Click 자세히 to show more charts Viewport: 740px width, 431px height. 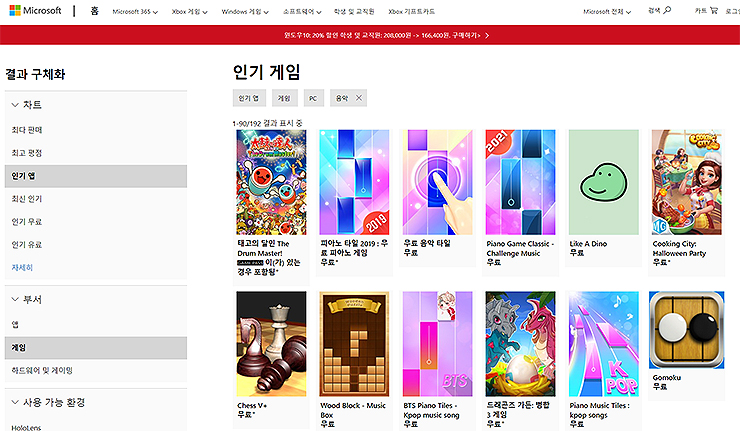(22, 267)
